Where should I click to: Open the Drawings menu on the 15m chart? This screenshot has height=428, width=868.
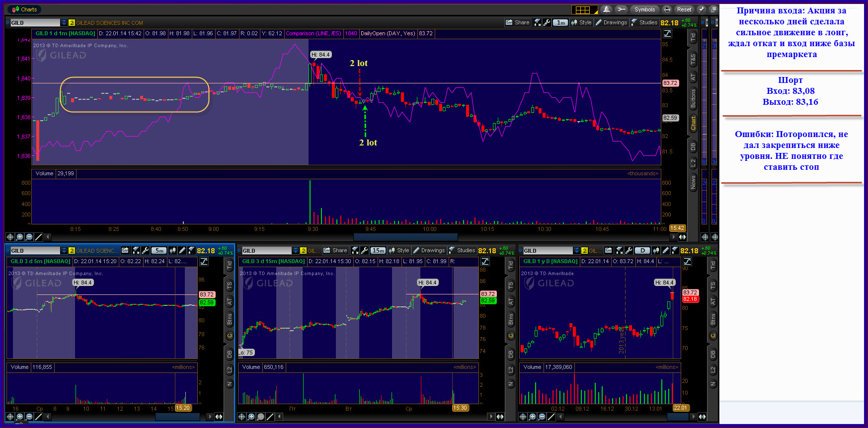coord(429,251)
